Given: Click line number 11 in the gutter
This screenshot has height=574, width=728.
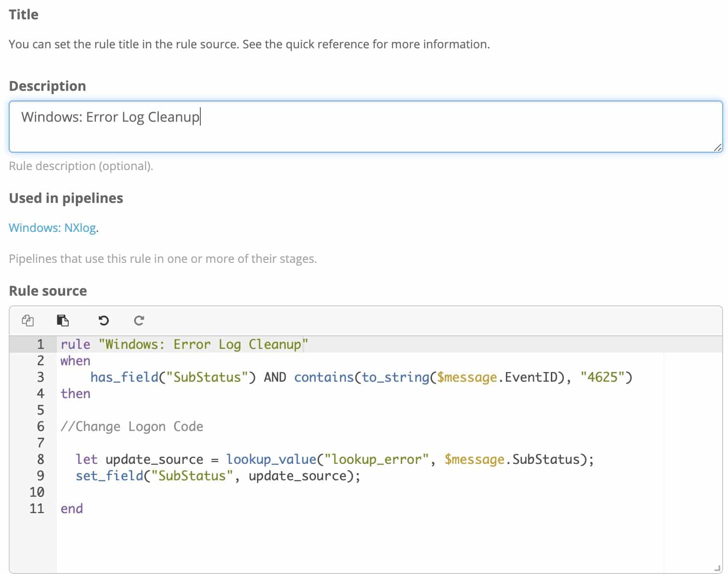Looking at the screenshot, I should pos(37,508).
